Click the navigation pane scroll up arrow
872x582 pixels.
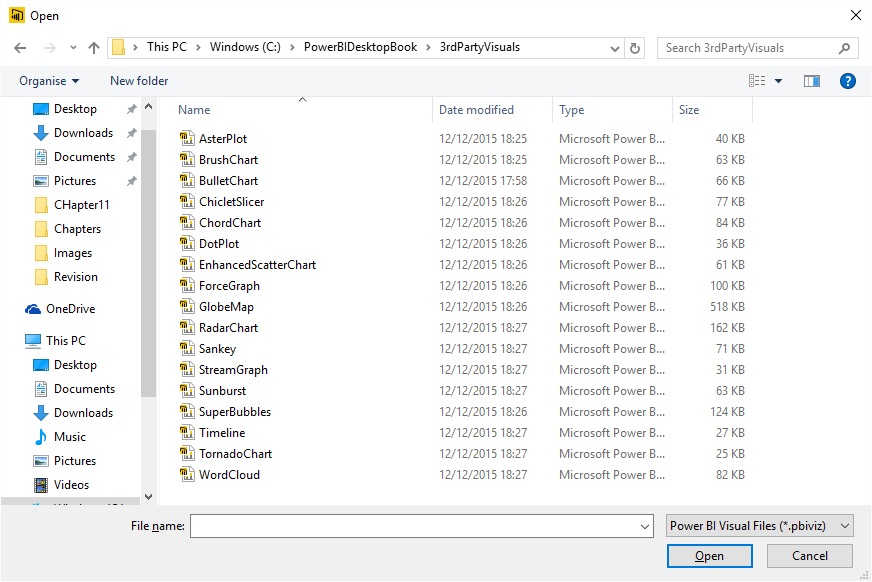[x=148, y=106]
